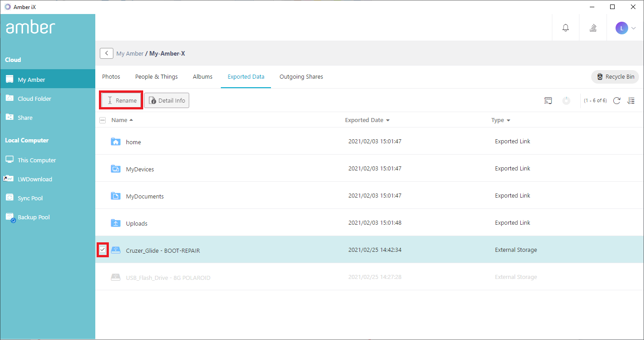Click the My Amber sidebar icon
644x340 pixels.
coord(9,79)
